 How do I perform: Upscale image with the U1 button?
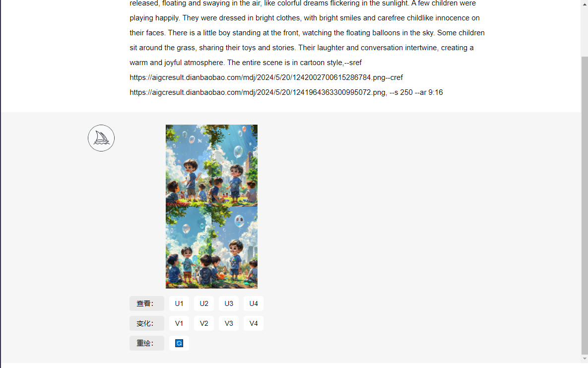pos(179,303)
